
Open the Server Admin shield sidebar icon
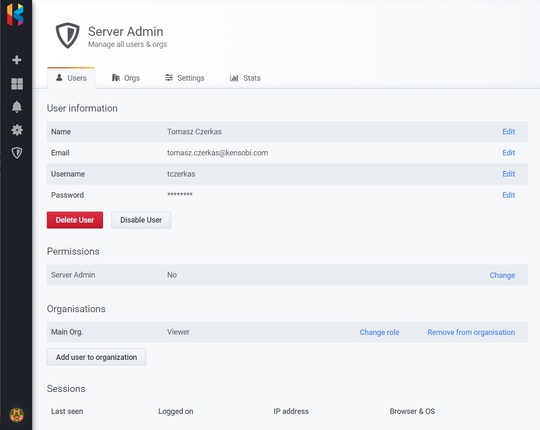17,153
